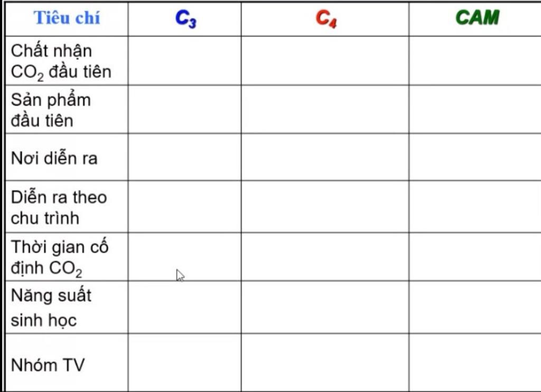
Task: Select the "Nhóm TV" row label
Action: click(48, 365)
